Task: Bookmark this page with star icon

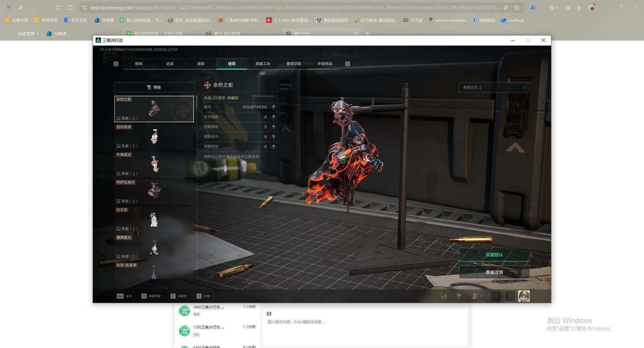Action: coord(517,7)
